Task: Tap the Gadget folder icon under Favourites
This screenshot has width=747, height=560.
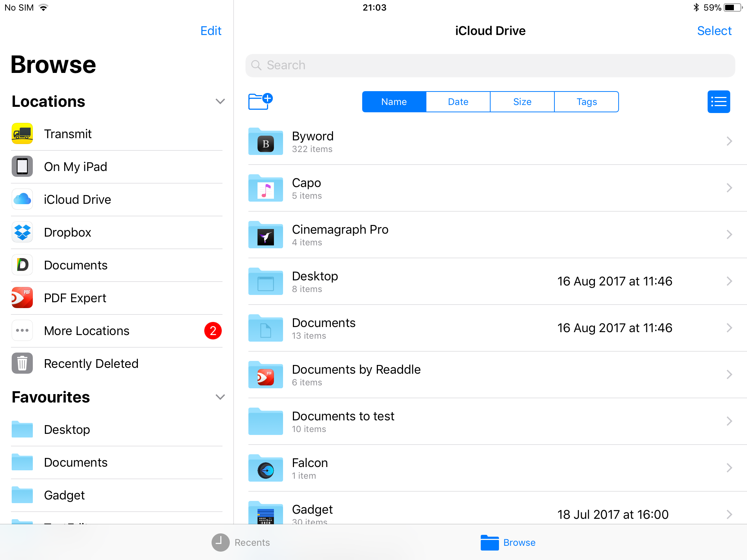Action: click(22, 495)
